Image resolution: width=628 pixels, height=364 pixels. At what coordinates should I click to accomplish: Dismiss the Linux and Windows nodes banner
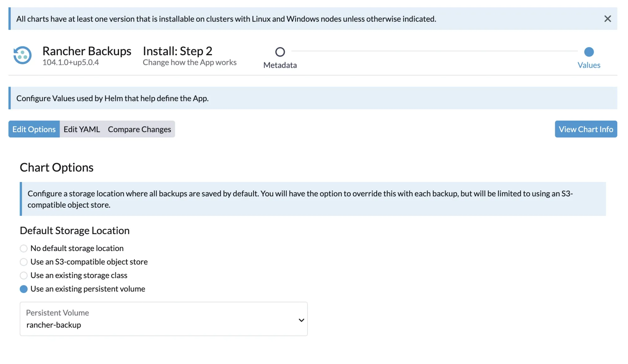click(x=607, y=19)
